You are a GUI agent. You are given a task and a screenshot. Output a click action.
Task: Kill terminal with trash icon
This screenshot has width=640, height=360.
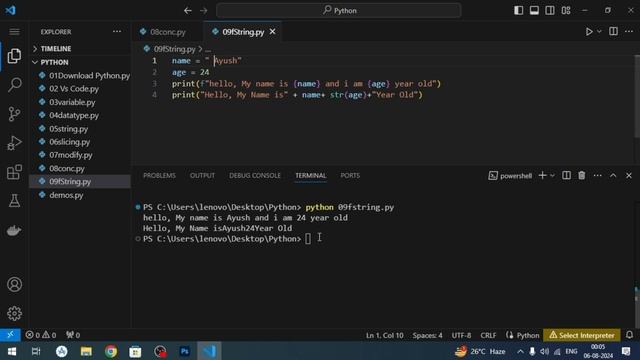click(582, 175)
